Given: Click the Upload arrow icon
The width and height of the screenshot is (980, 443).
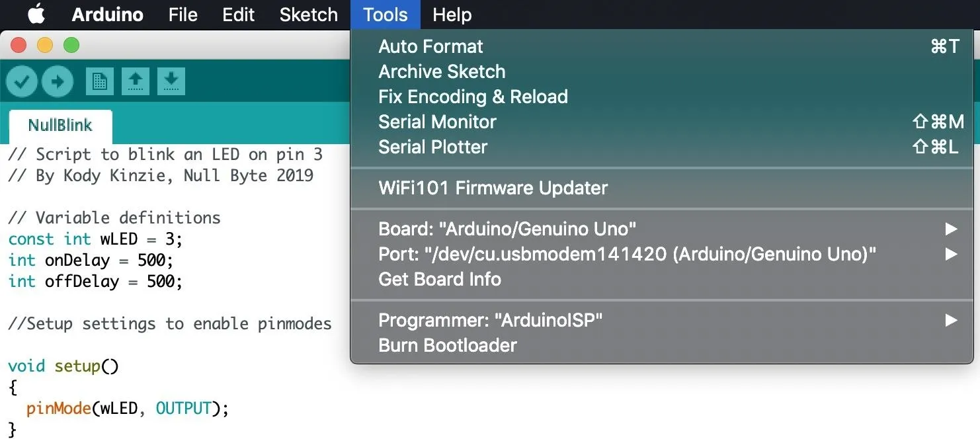Looking at the screenshot, I should 58,81.
